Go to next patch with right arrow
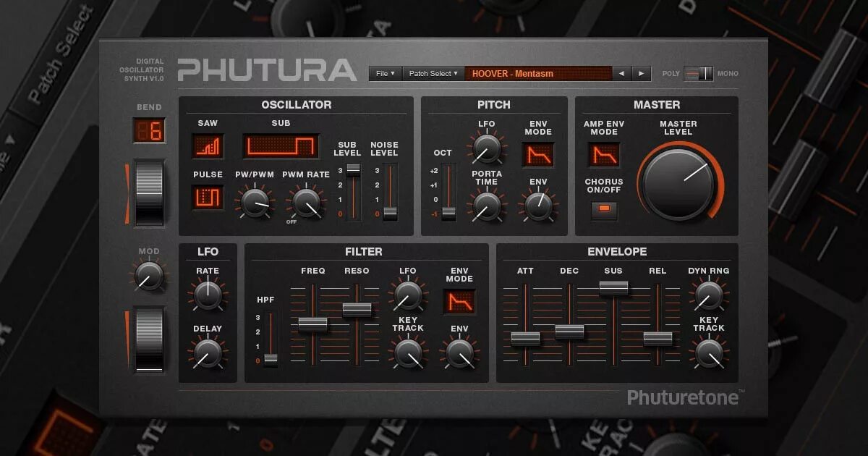The height and width of the screenshot is (456, 868). (x=641, y=73)
